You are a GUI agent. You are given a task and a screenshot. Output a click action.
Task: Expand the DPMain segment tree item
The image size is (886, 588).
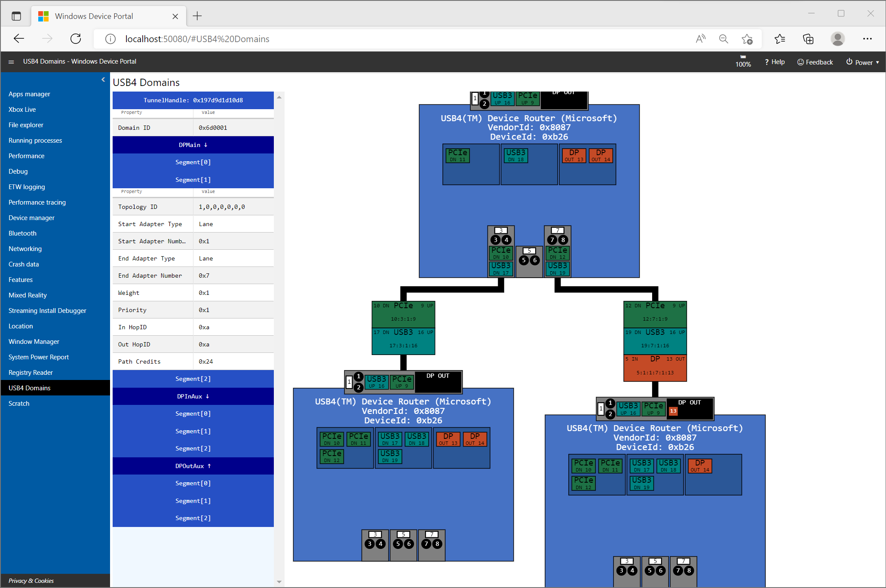click(193, 144)
